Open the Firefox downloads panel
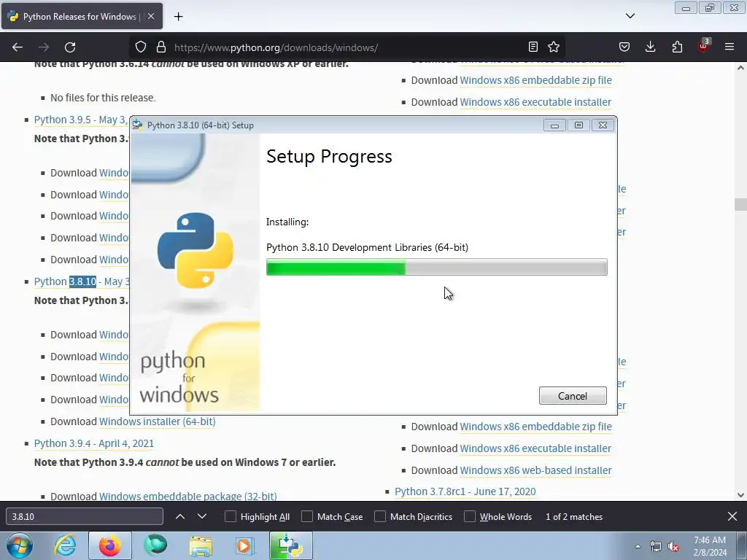 point(650,47)
